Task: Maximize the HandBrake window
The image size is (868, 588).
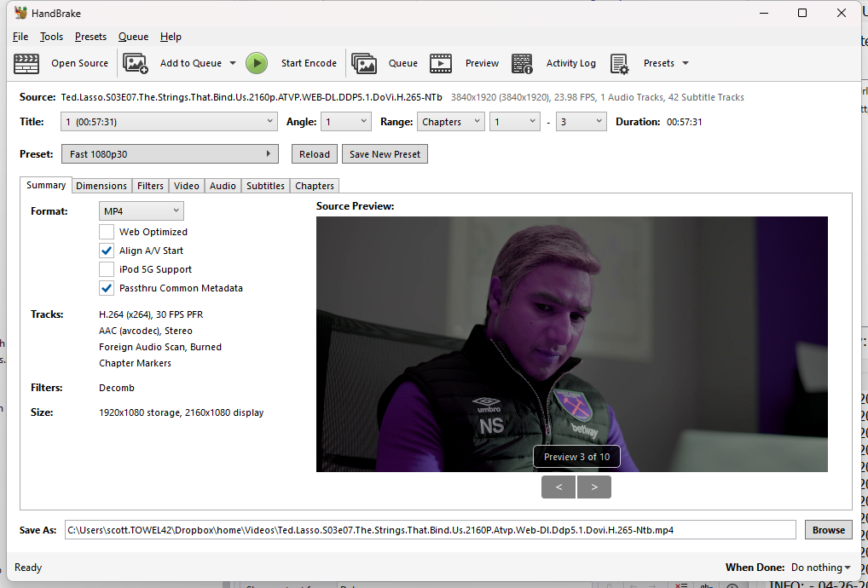Action: 802,14
